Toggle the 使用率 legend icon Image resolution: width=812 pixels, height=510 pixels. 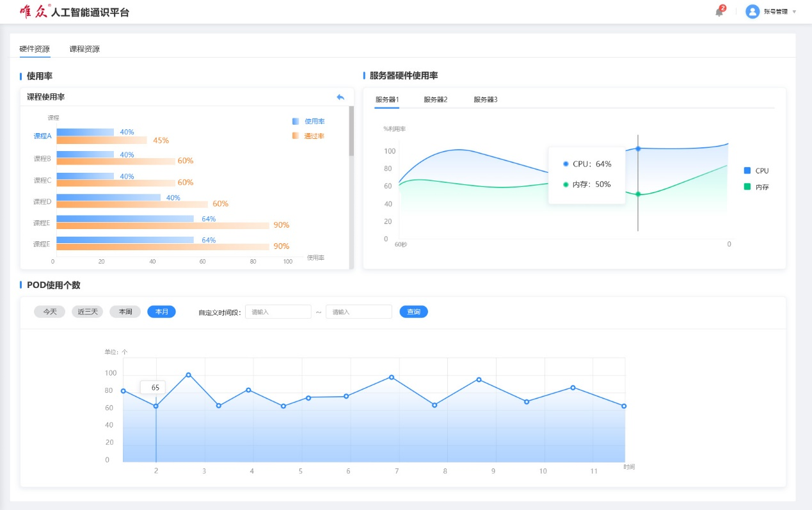click(296, 121)
